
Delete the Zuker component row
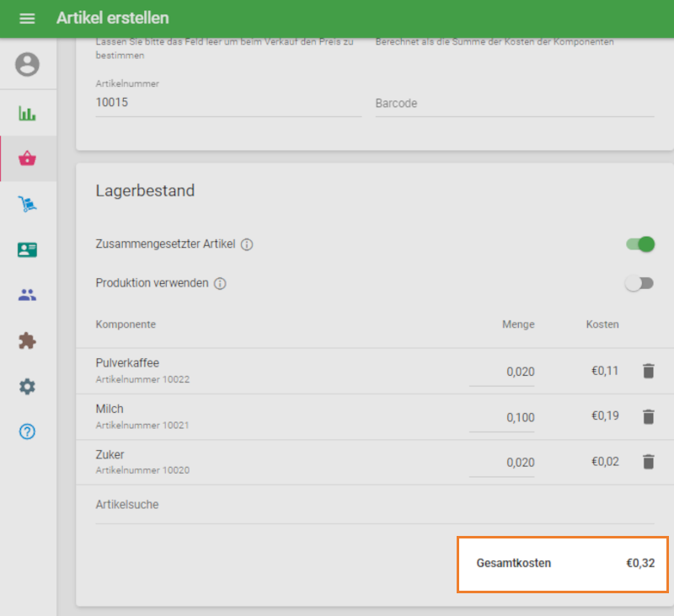(x=648, y=462)
